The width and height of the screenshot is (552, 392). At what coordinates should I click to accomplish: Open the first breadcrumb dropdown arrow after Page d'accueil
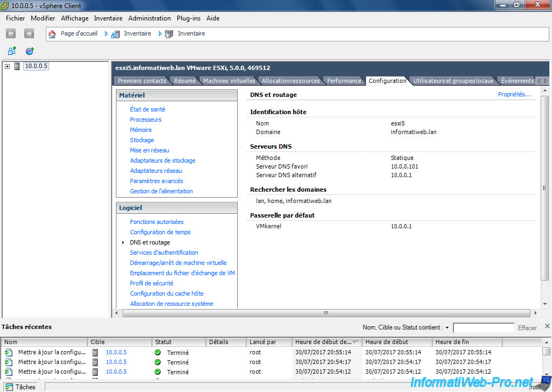(x=106, y=34)
